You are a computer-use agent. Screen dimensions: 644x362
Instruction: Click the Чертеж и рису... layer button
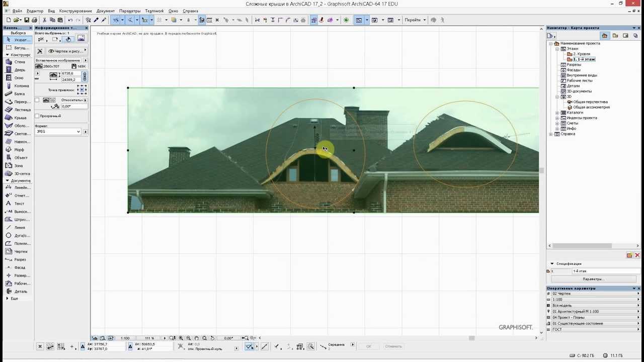(x=66, y=51)
